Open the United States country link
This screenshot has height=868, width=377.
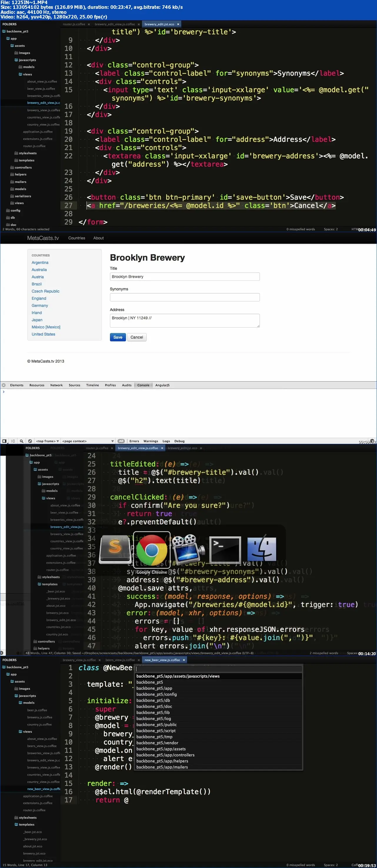[x=43, y=334]
